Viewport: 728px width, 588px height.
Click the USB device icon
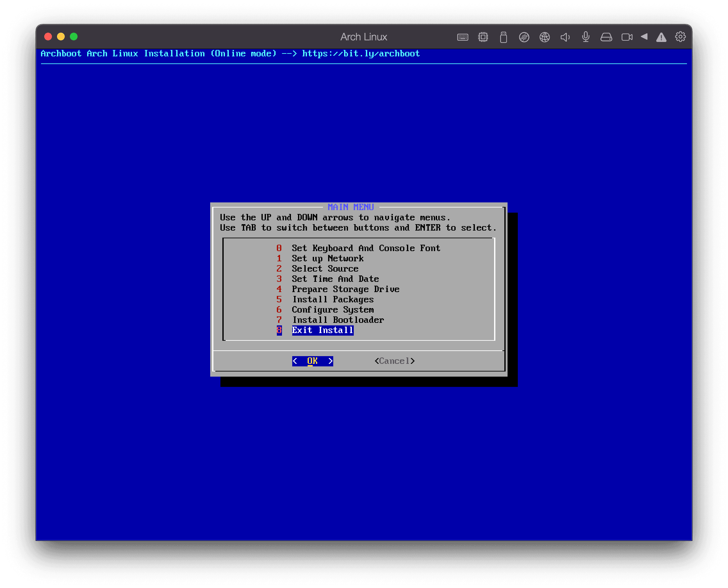click(x=504, y=37)
